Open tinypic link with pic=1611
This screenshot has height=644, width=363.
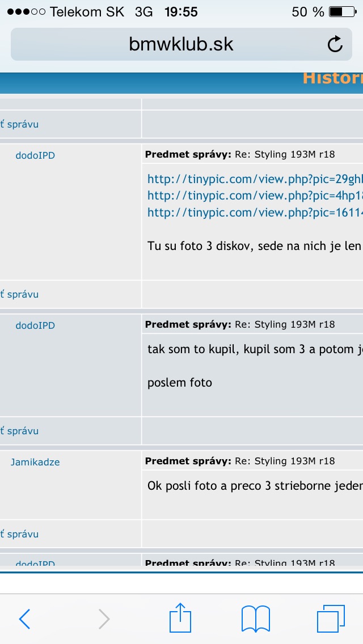click(255, 213)
